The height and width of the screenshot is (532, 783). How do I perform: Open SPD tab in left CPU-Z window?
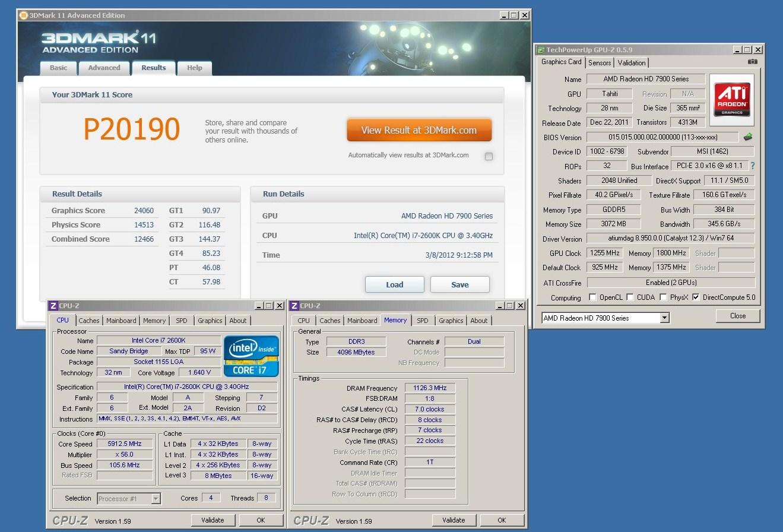[182, 321]
